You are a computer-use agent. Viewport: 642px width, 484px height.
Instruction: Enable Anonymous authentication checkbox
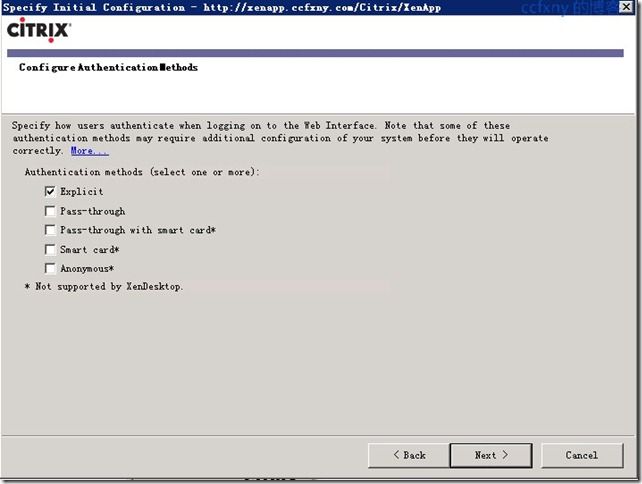[50, 269]
